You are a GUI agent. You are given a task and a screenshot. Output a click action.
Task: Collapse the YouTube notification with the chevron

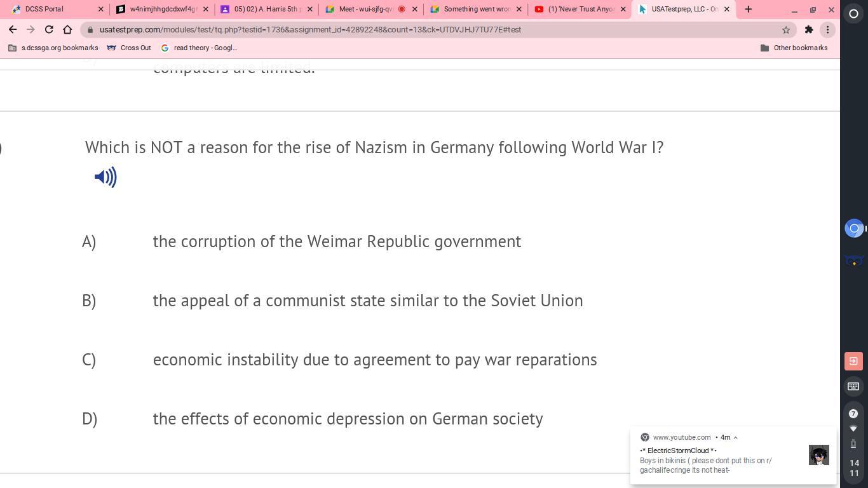tap(735, 438)
